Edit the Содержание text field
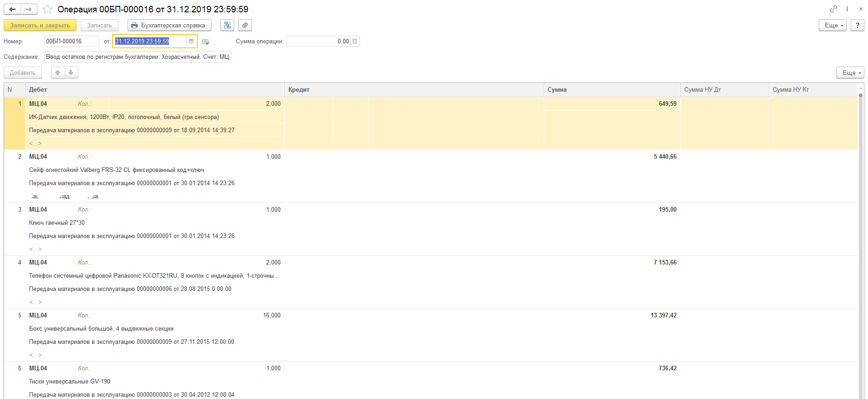The height and width of the screenshot is (399, 868). click(138, 57)
